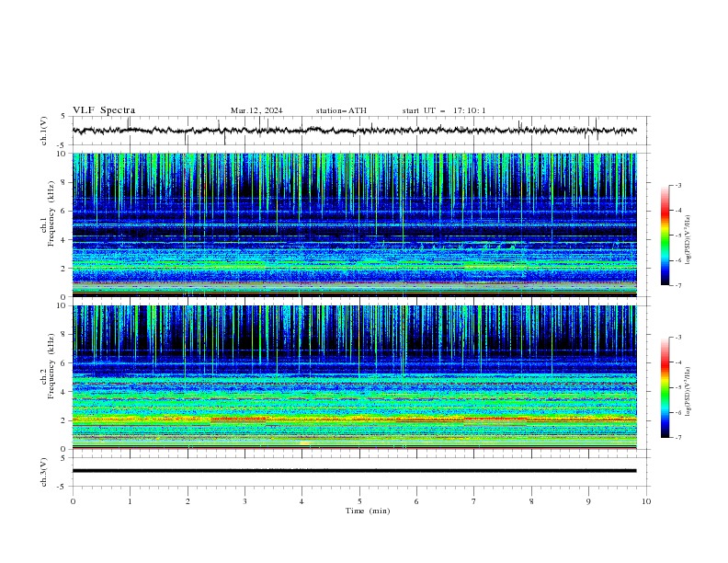This screenshot has width=728, height=563.
Task: Select the date text "Mar.12, 2024"
Action: (x=256, y=110)
